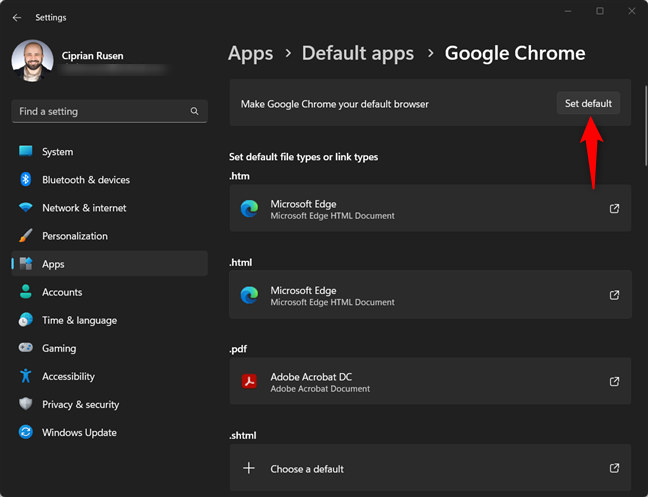
Task: Click the Ciprian Rusen profile picture
Action: 32,61
